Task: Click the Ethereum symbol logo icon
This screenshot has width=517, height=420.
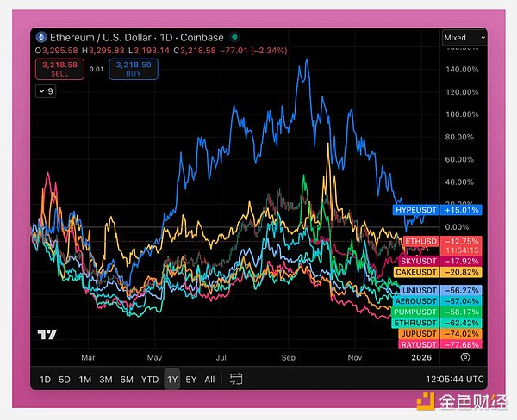Action: click(41, 37)
